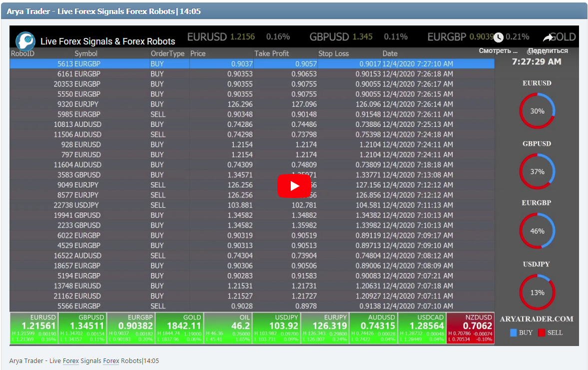Click the Watch Later clock icon
The width and height of the screenshot is (588, 370).
(498, 37)
